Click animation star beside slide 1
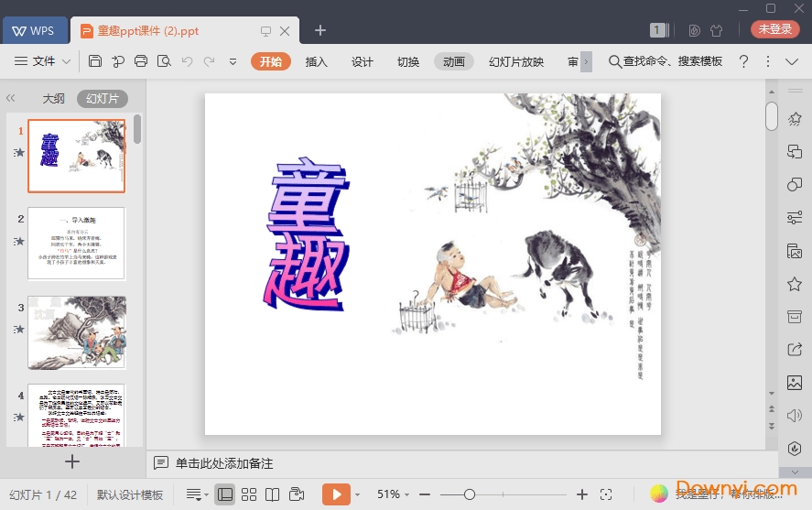This screenshot has height=510, width=812. (x=19, y=153)
